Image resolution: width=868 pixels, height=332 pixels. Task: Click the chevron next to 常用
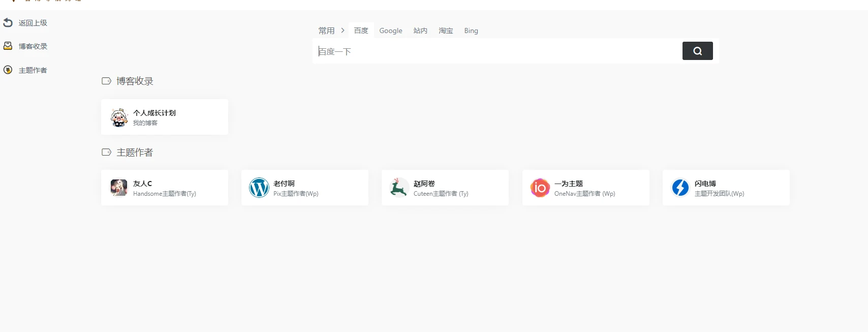tap(343, 31)
